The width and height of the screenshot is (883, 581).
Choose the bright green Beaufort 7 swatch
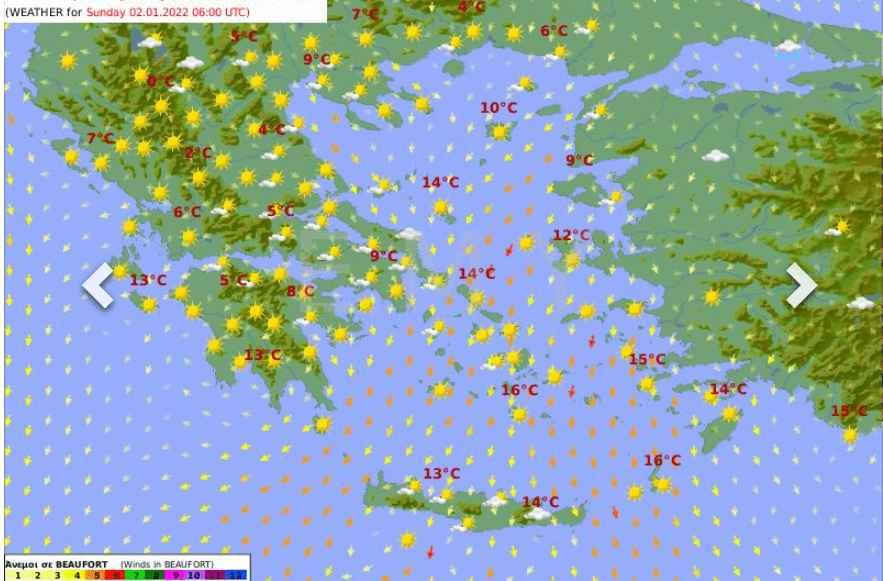[x=138, y=576]
